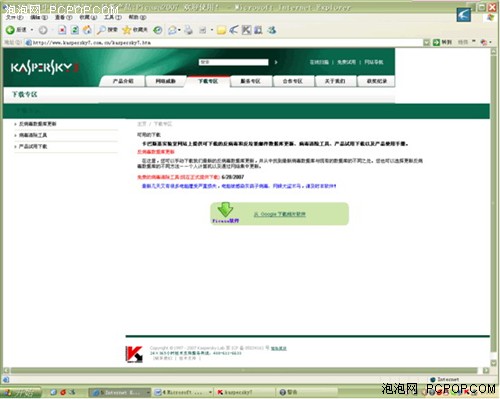Click the last link in the header's top-right row
Screen dimensions: 500x399
(374, 62)
